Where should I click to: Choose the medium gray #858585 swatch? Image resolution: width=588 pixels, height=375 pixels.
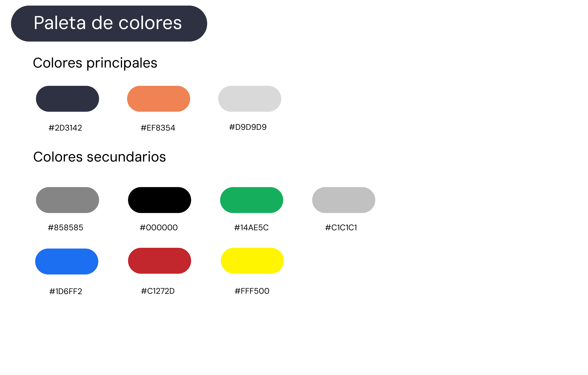click(67, 200)
